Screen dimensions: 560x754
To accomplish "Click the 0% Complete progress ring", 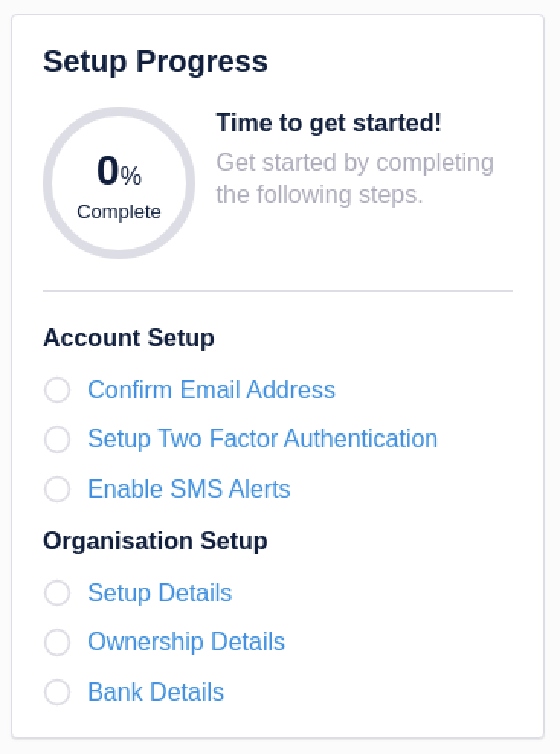I will (119, 183).
